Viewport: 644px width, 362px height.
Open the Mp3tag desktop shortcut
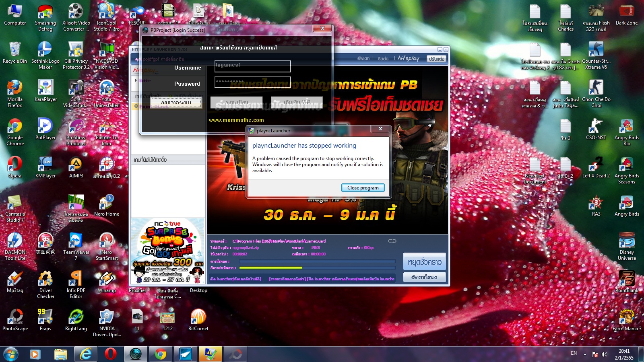[x=15, y=282]
